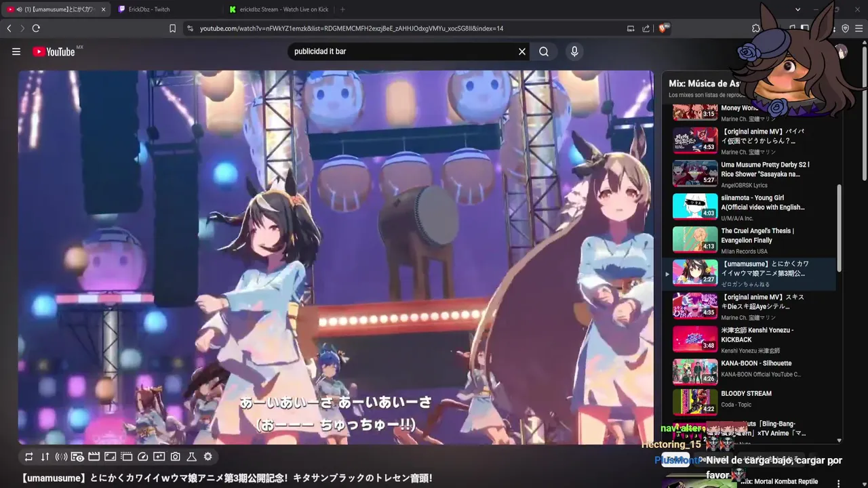Click the address bar URL

coord(351,28)
